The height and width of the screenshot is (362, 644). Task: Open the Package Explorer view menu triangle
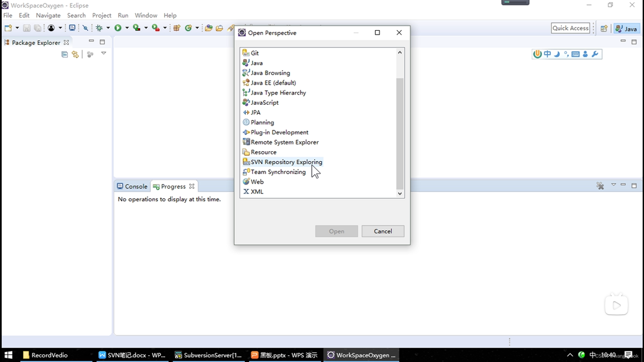click(x=104, y=53)
